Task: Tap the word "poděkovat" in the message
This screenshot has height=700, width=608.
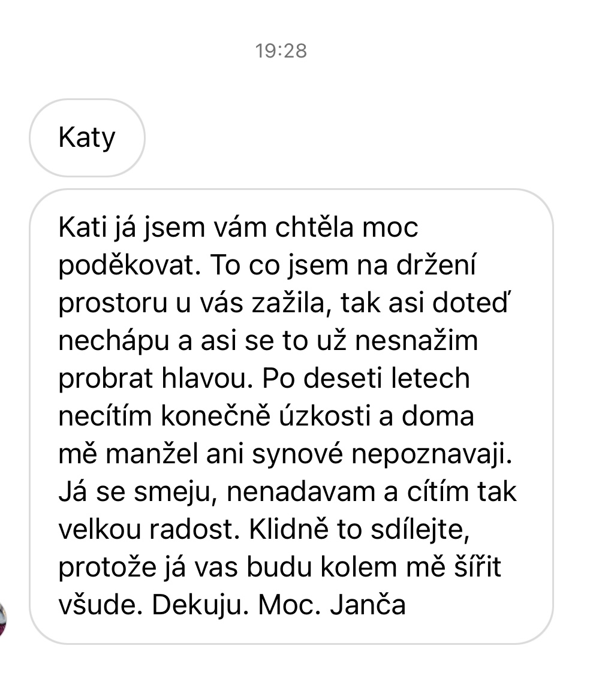Action: point(129,265)
